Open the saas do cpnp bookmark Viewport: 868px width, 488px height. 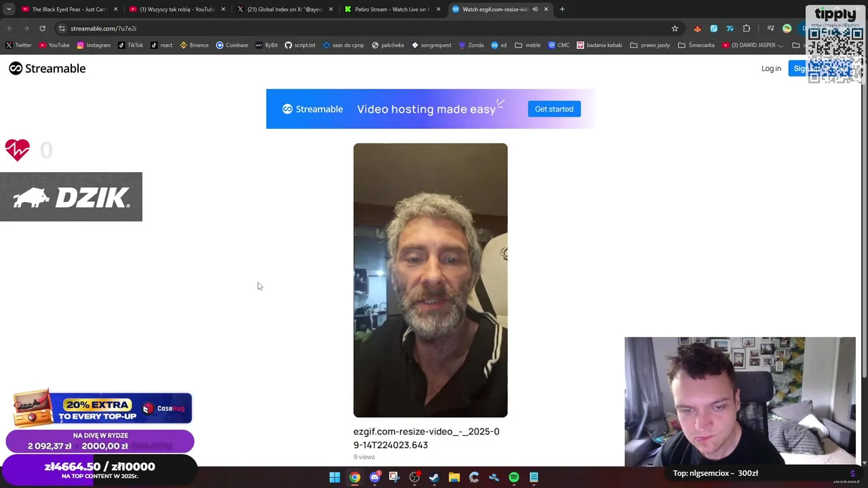coord(344,45)
